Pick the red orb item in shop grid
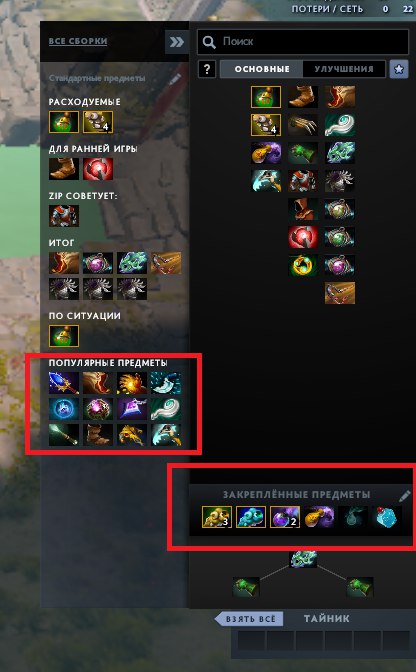Screen dimensions: 416x672 click(303, 237)
